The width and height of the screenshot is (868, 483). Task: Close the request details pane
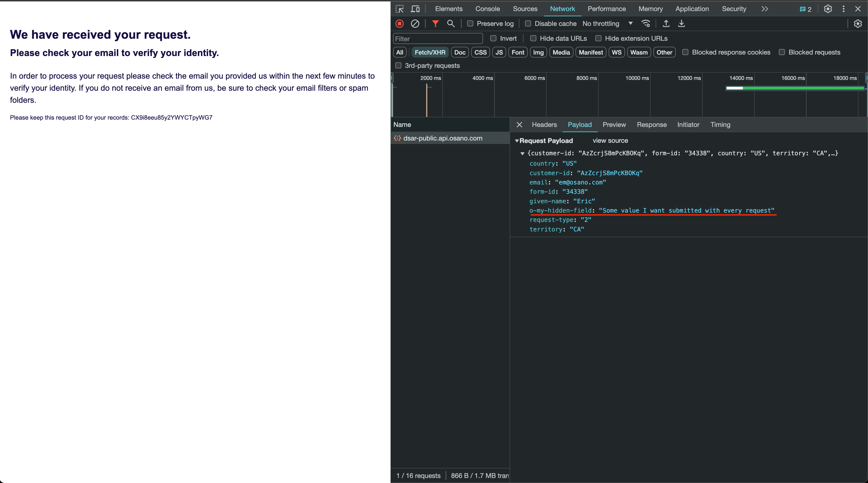pos(519,125)
